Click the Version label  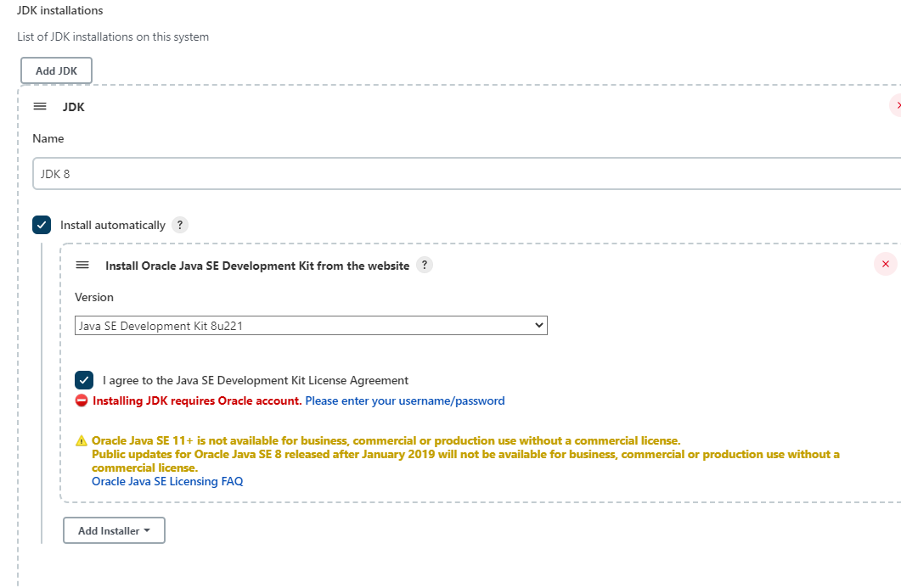94,298
